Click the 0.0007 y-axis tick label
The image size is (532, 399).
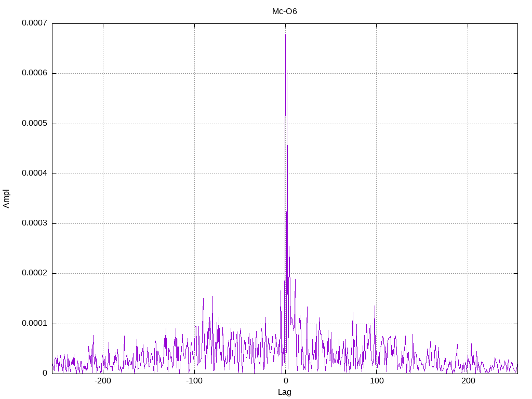pos(35,23)
